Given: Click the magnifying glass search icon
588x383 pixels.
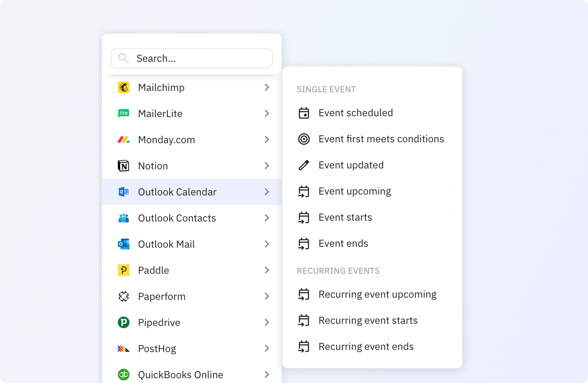Looking at the screenshot, I should (123, 58).
